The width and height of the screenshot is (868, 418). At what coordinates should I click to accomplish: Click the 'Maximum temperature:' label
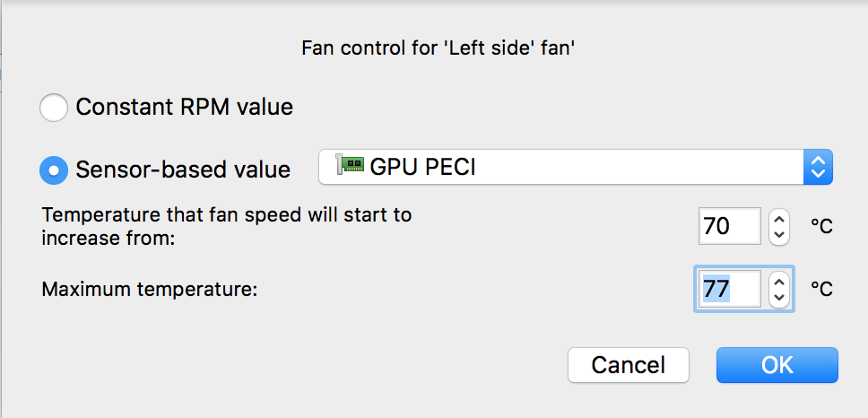[150, 290]
